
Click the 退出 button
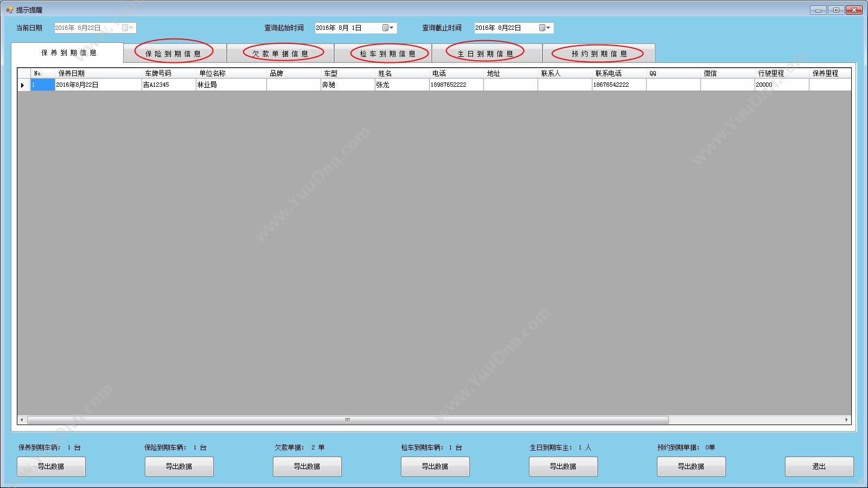click(819, 466)
